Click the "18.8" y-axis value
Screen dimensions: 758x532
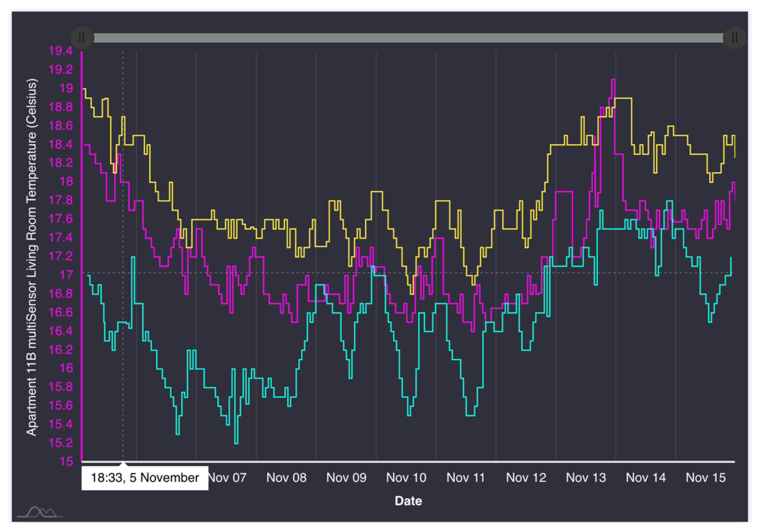tap(61, 107)
